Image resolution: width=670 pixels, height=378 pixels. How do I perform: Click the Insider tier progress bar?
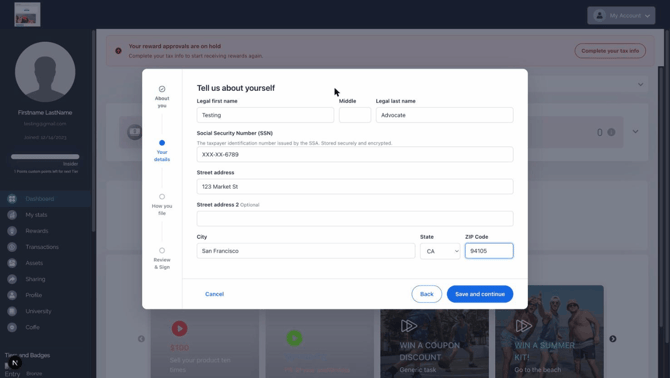pos(45,157)
